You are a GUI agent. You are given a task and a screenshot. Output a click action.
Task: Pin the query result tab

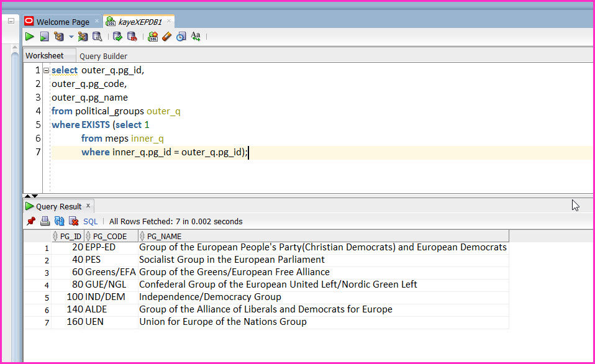tap(31, 221)
